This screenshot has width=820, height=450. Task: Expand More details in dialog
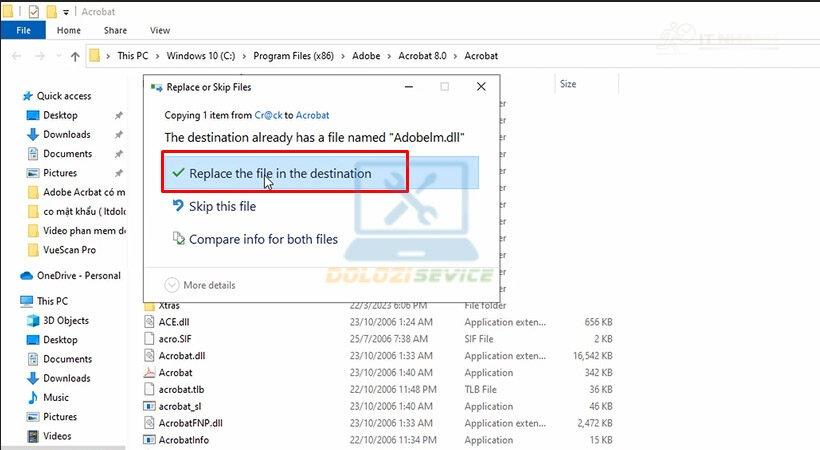click(200, 285)
